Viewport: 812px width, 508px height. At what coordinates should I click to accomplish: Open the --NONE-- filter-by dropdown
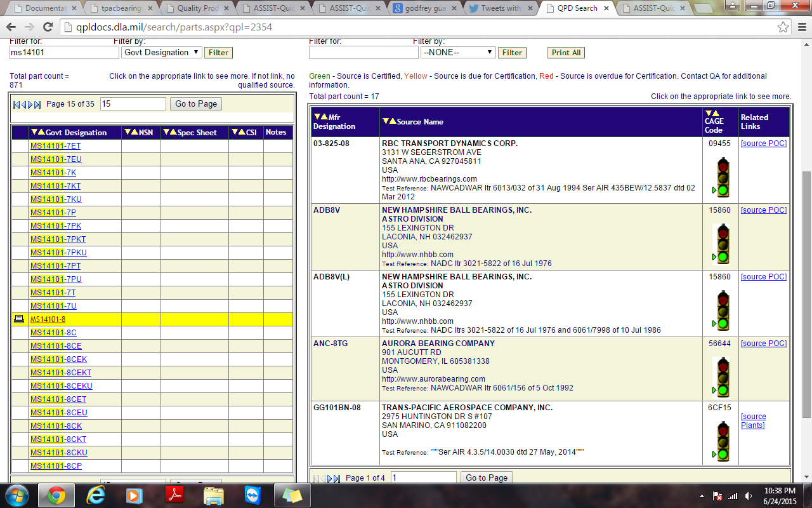click(458, 52)
